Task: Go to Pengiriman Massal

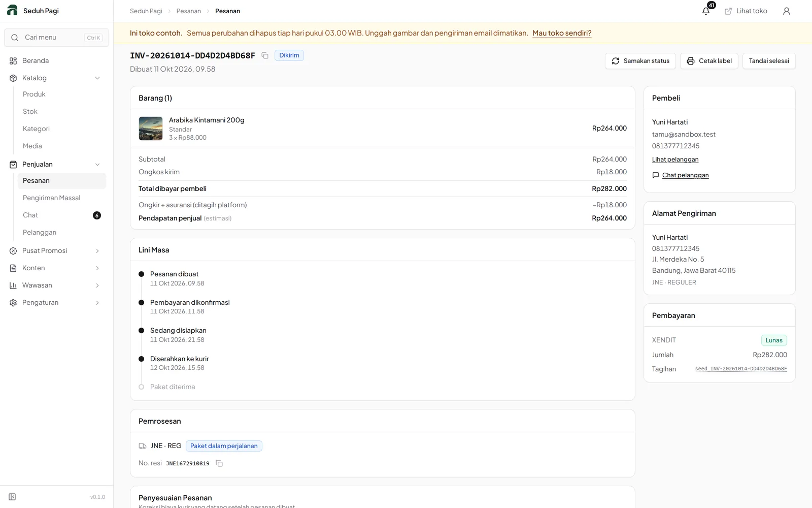Action: (62, 198)
